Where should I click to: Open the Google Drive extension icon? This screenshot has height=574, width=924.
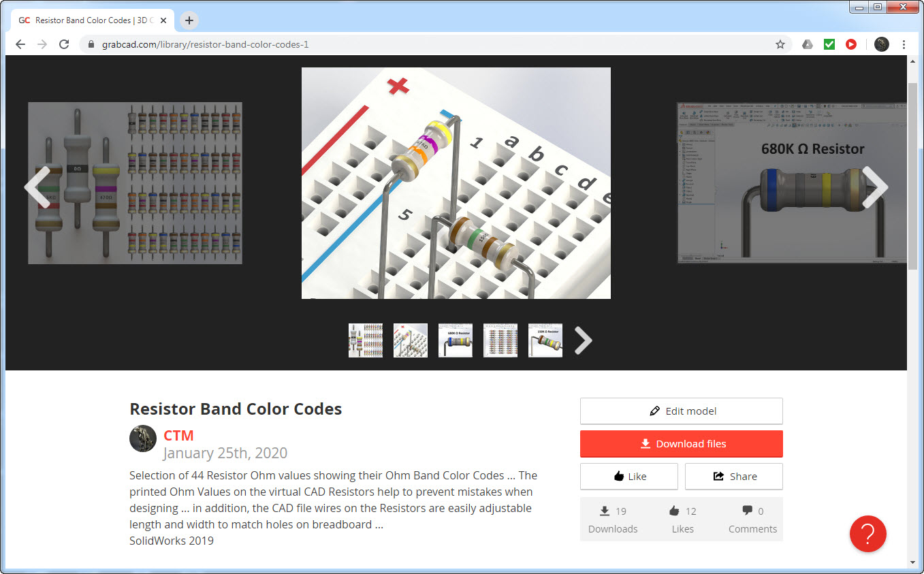[807, 44]
